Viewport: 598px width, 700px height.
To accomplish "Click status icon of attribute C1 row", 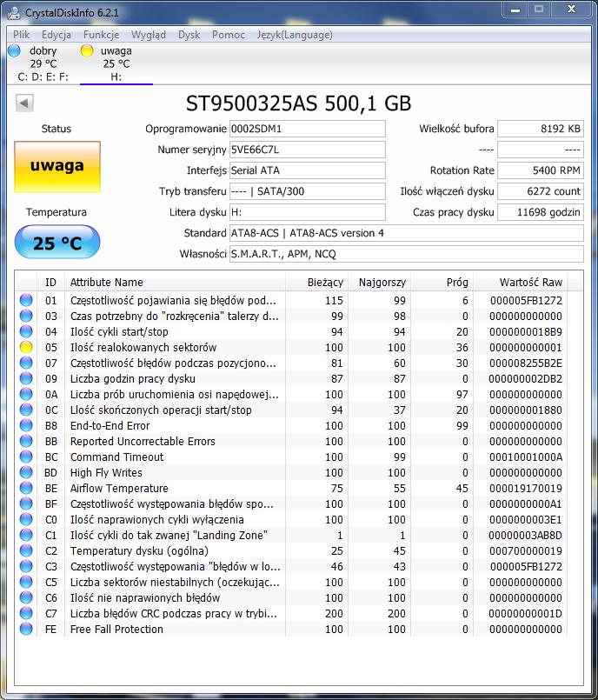I will point(26,535).
